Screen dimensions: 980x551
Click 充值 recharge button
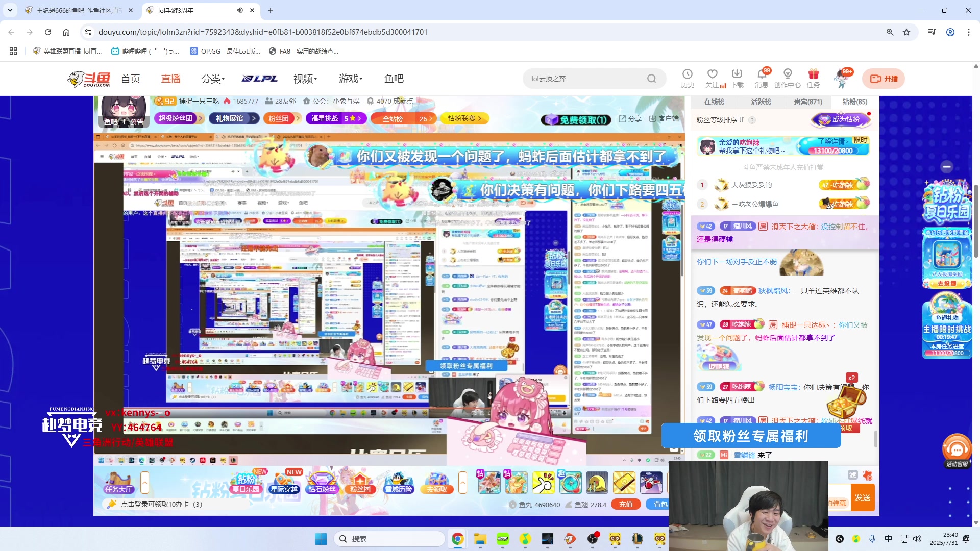point(626,504)
